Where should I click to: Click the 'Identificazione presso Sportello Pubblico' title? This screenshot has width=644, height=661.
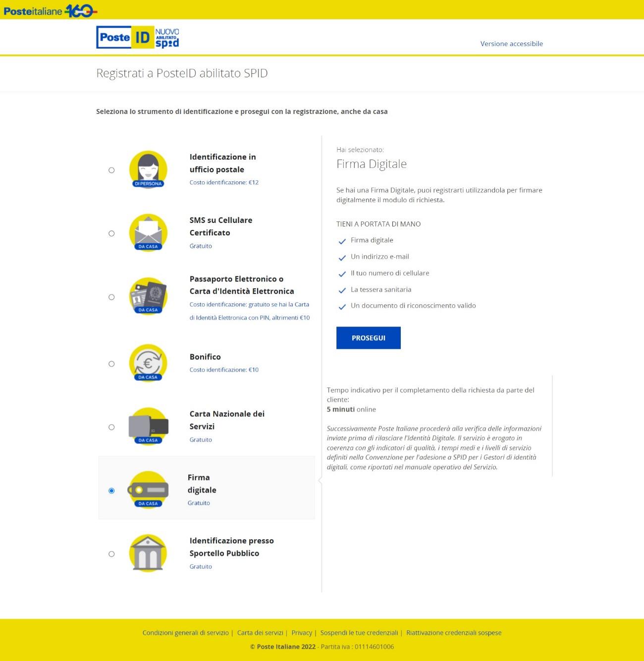pyautogui.click(x=231, y=547)
